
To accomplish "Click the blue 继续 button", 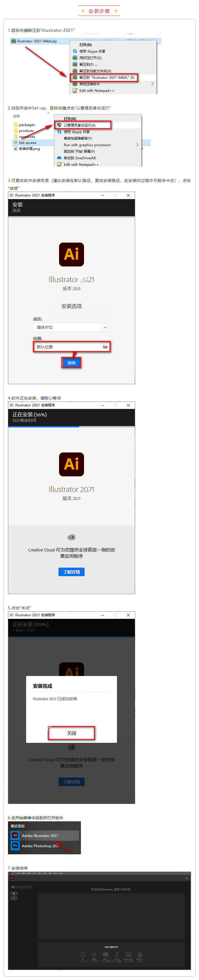I will (x=72, y=363).
